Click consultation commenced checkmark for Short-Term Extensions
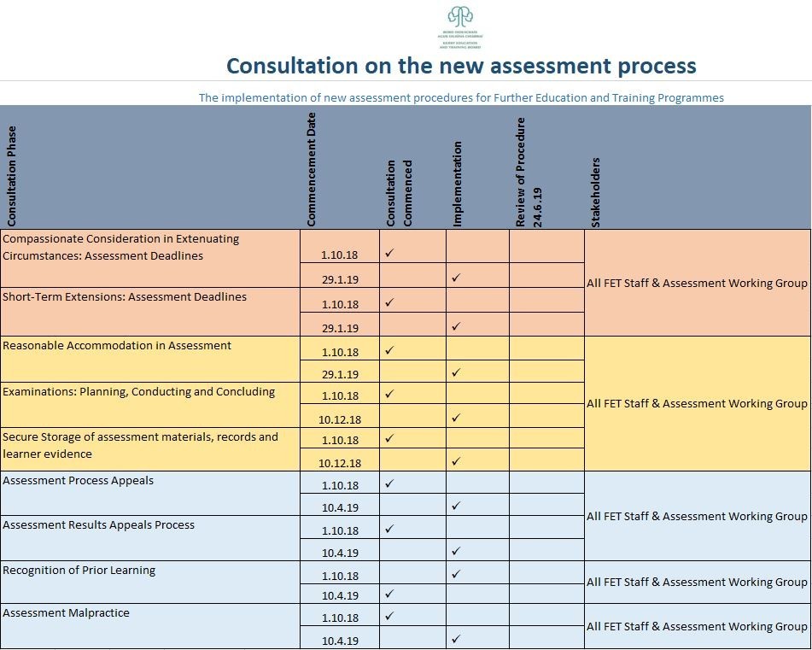 click(x=389, y=302)
